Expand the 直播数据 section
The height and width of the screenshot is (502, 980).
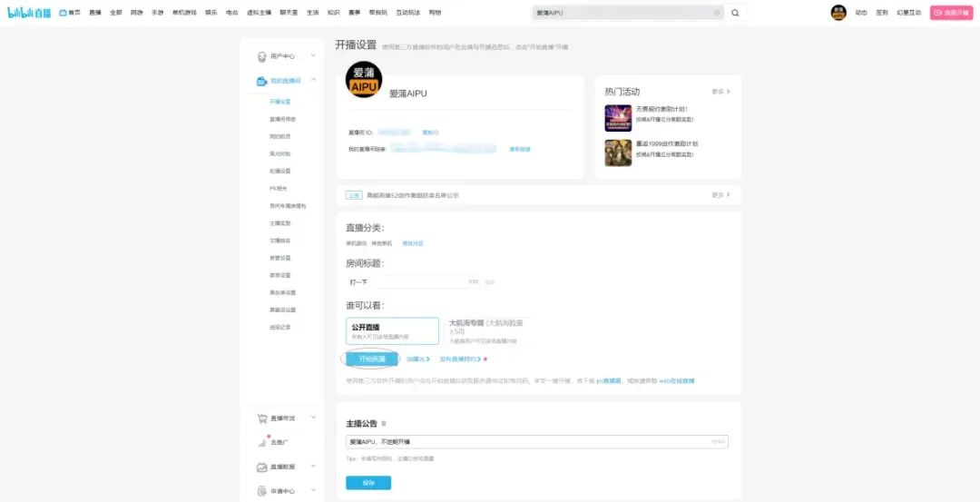click(313, 467)
